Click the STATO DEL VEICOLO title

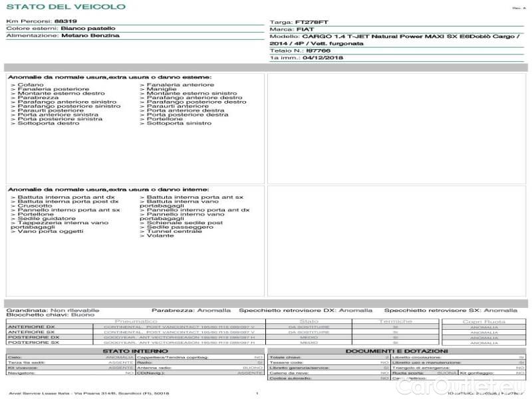[65, 7]
